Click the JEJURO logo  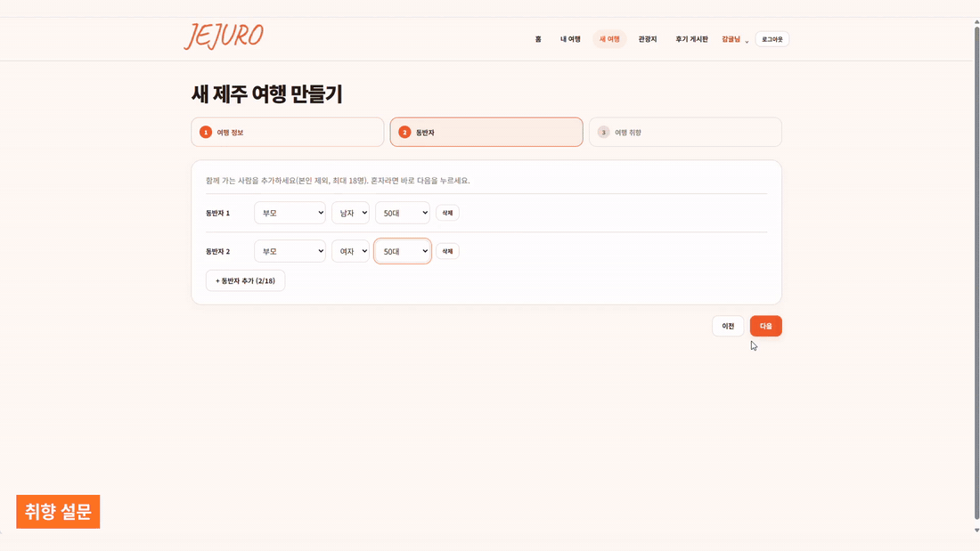224,36
